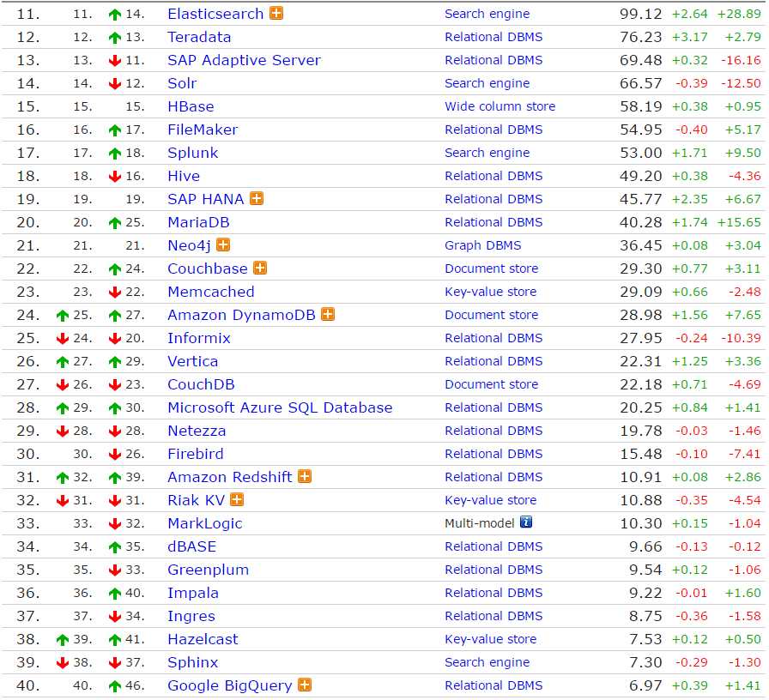Open the Vertica link
769x700 pixels.
point(192,361)
